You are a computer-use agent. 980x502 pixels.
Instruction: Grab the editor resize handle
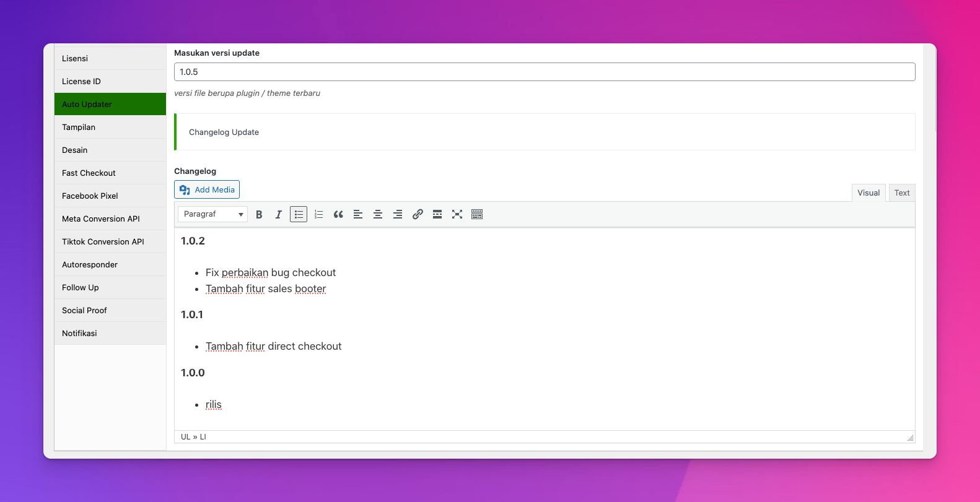tap(910, 438)
